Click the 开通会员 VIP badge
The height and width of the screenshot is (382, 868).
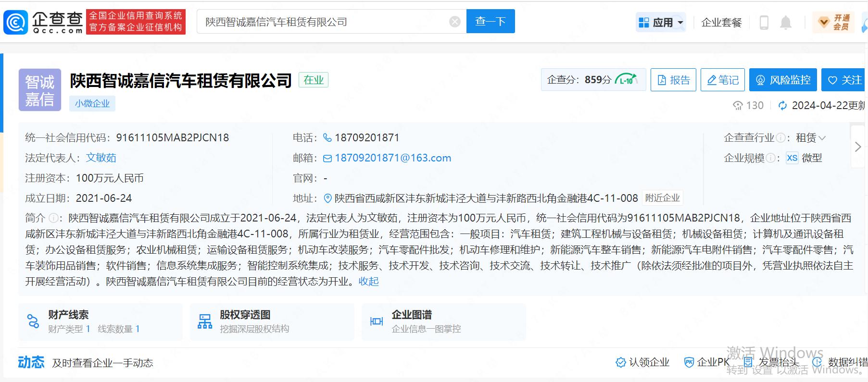tap(834, 23)
